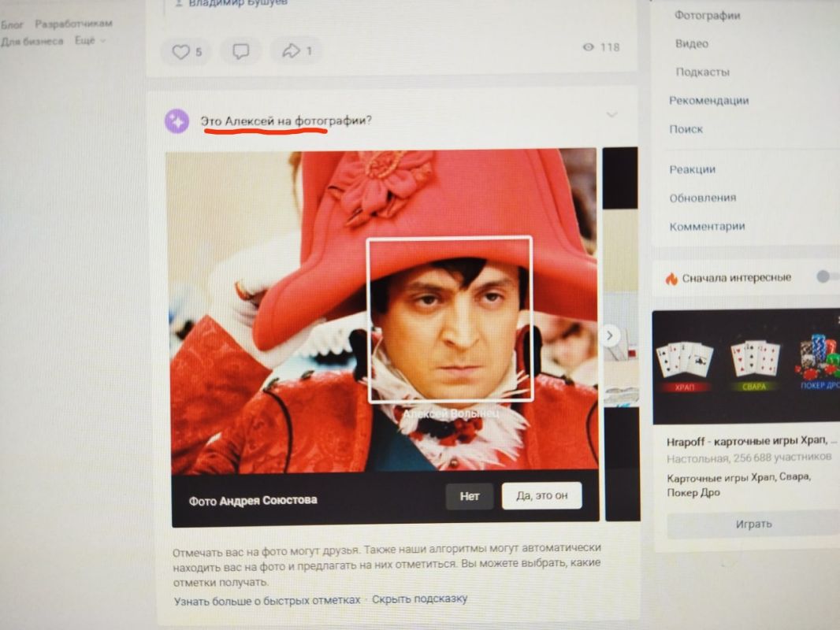This screenshot has height=630, width=840.
Task: Open Подкасты in the side menu
Action: [702, 72]
